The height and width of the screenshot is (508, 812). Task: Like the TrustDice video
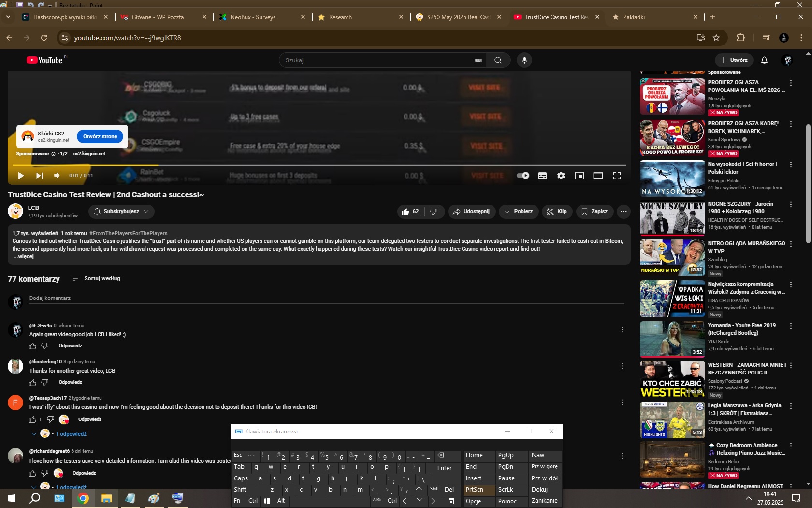[410, 211]
